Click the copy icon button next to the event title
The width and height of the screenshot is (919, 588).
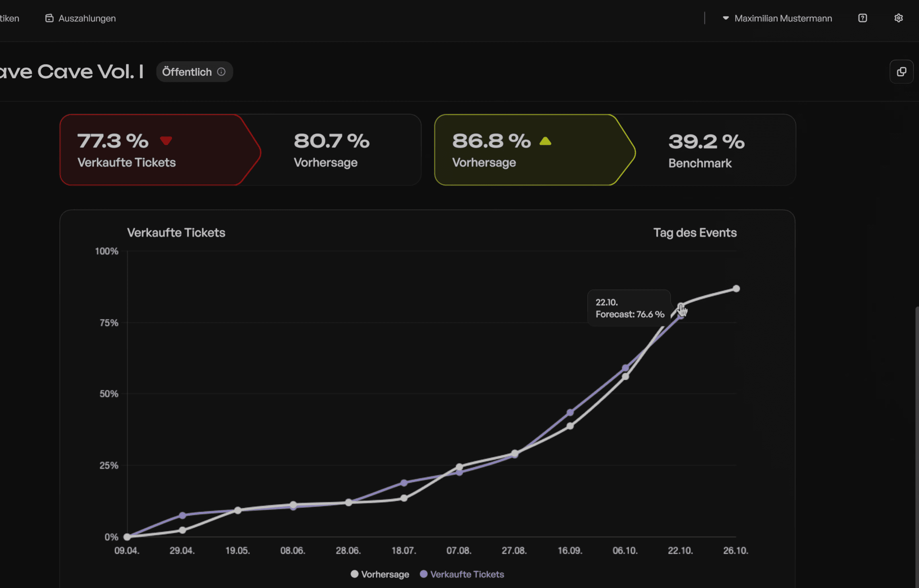(902, 71)
